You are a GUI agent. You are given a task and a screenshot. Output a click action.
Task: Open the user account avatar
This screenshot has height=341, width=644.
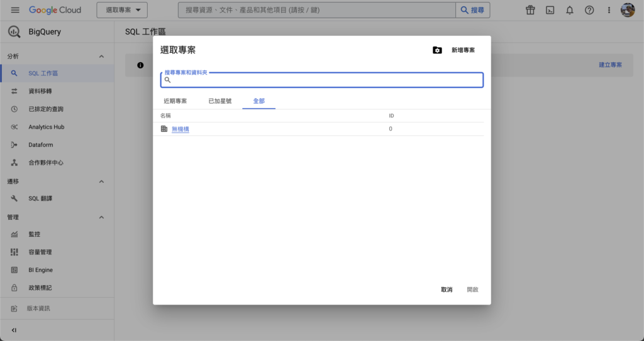[628, 10]
